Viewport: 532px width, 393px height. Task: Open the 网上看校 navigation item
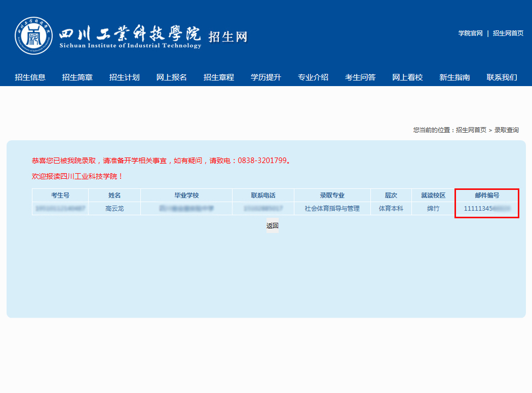click(x=407, y=77)
